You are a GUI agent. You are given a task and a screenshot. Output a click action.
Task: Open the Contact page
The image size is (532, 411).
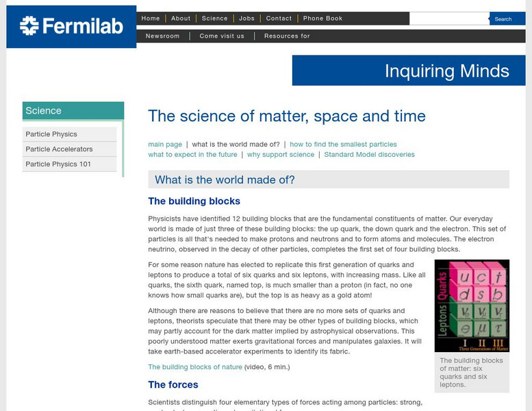[279, 18]
